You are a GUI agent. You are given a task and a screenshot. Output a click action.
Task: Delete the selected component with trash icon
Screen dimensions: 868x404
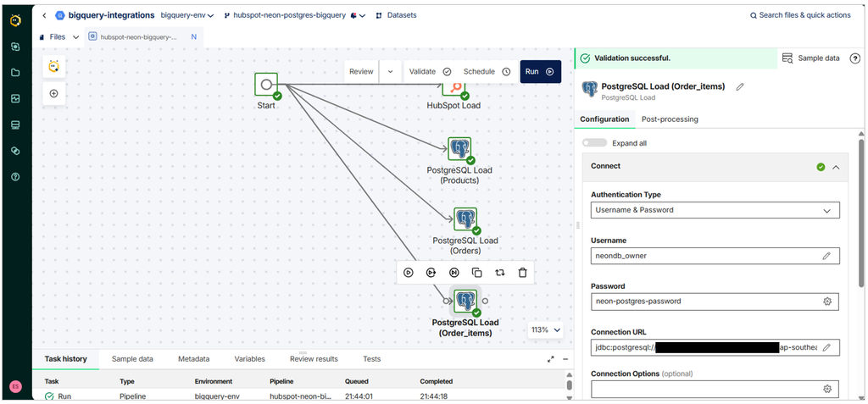[522, 272]
